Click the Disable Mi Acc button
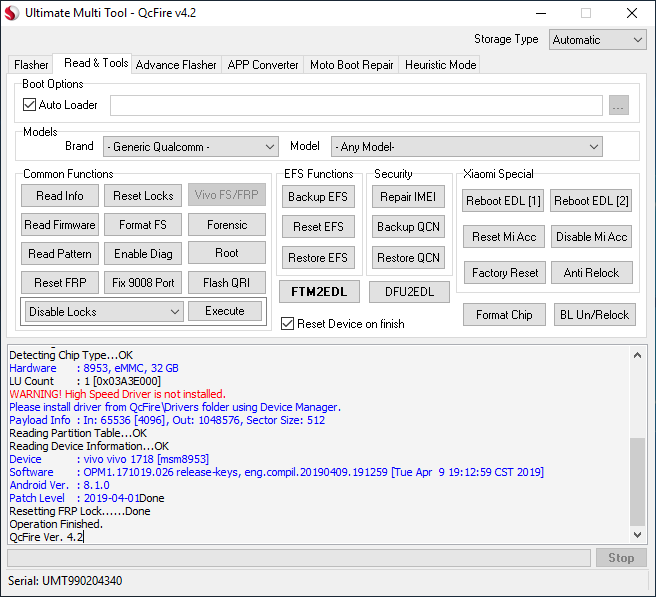Screen dimensions: 656x597 point(591,237)
